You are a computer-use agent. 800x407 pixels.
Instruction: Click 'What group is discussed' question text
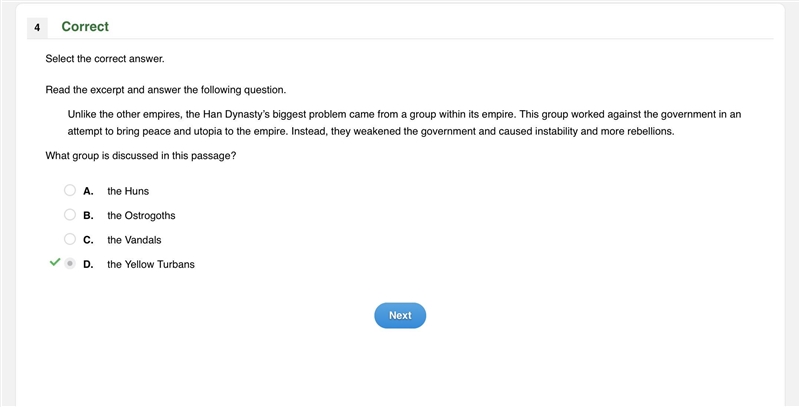(x=141, y=156)
